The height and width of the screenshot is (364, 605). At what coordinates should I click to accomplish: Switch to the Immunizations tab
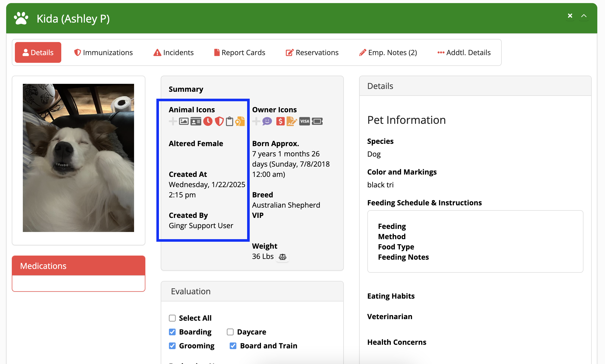(103, 53)
